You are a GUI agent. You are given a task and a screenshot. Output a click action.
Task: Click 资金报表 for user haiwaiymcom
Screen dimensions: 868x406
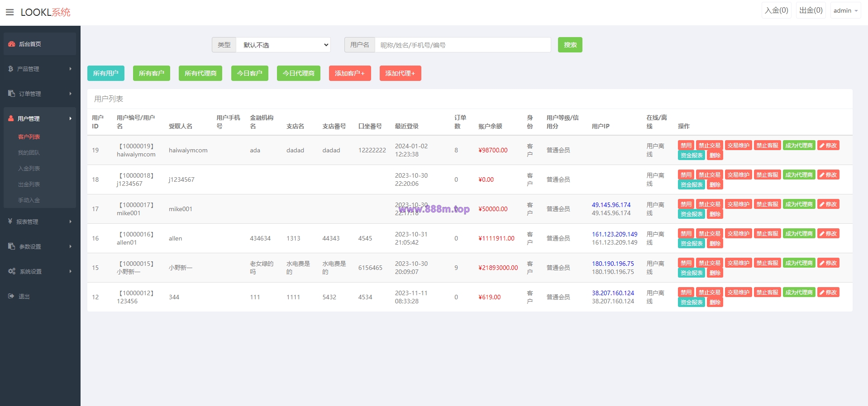click(692, 155)
